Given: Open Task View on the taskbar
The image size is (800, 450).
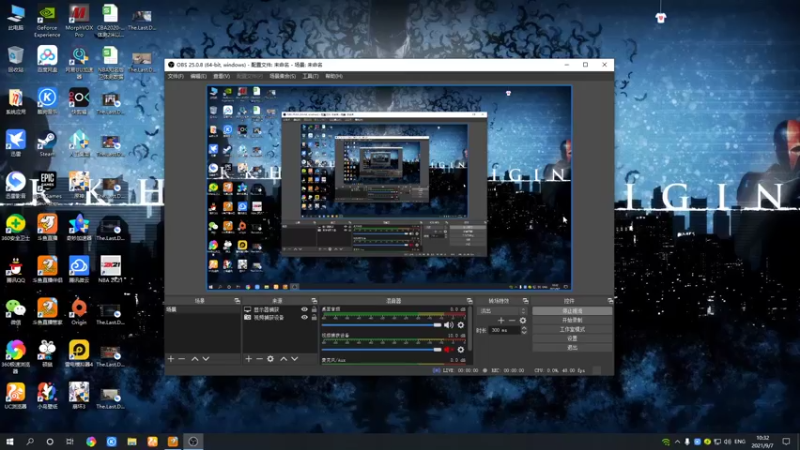Looking at the screenshot, I should click(70, 441).
